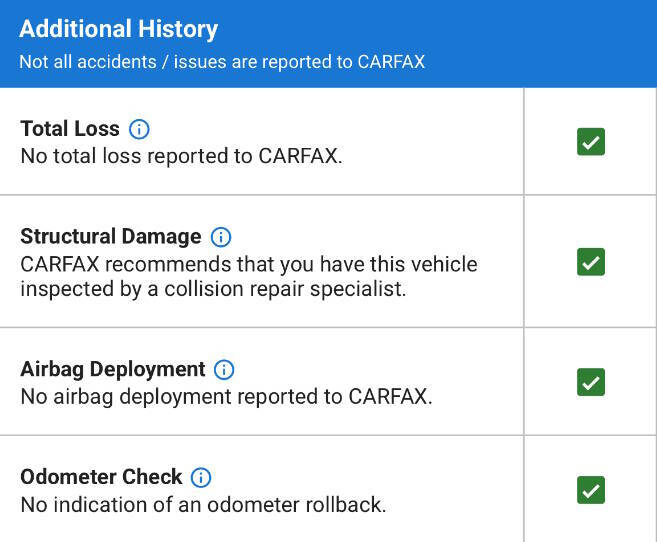Click the Airbag Deployment green checkmark

[x=591, y=382]
